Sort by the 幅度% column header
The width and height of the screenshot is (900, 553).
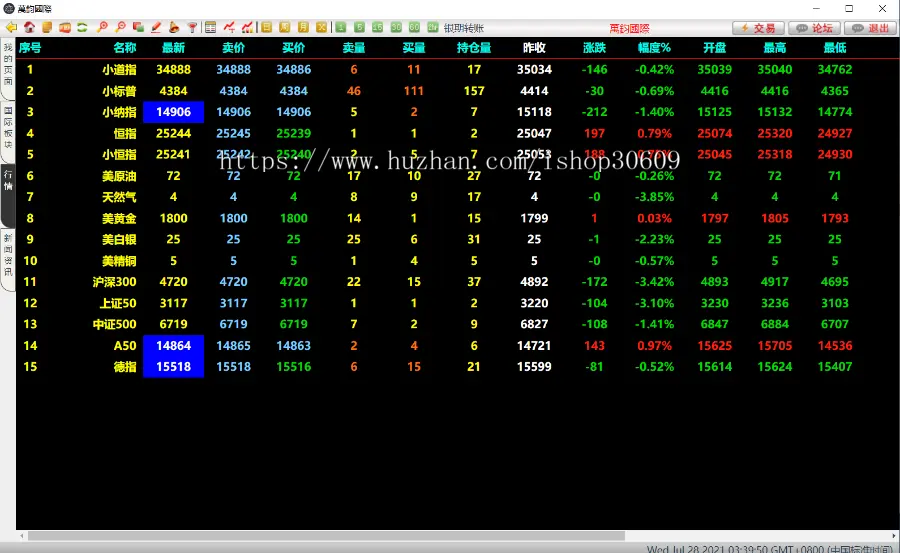point(654,47)
